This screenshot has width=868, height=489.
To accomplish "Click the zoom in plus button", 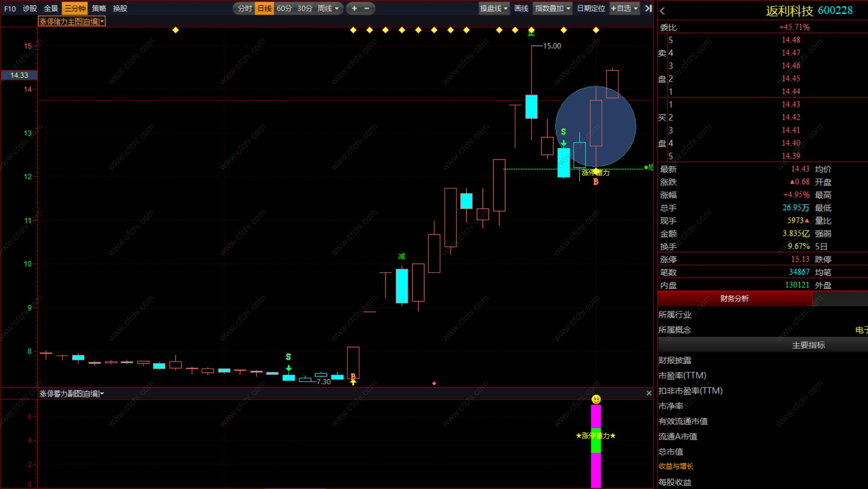I will pyautogui.click(x=354, y=8).
